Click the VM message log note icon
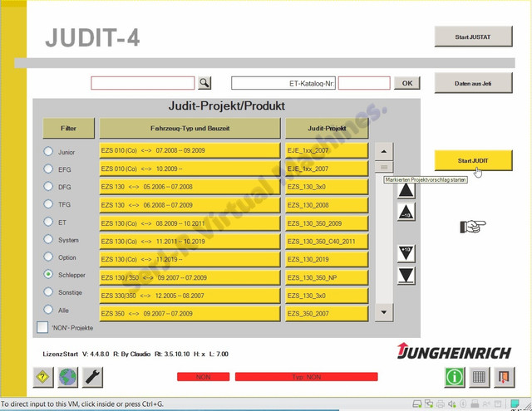 [x=515, y=404]
